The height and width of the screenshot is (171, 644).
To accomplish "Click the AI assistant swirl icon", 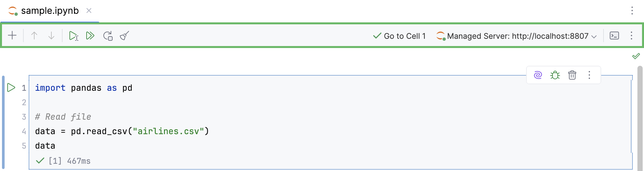I will (538, 75).
